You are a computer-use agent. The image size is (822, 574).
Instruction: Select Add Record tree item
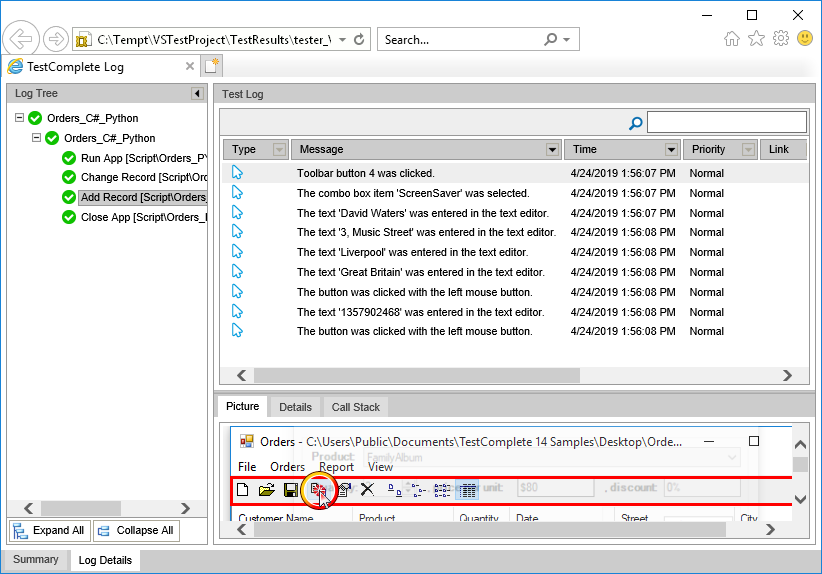(x=143, y=197)
